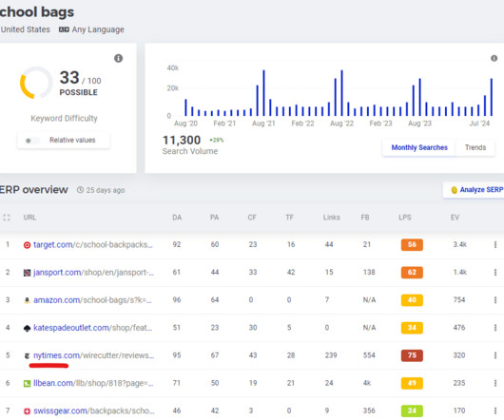504x420 pixels.
Task: Click the +29% volume change indicator
Action: tap(216, 140)
